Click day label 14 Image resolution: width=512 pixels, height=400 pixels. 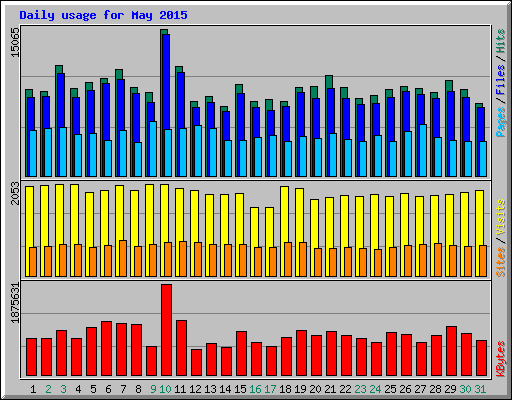225,389
